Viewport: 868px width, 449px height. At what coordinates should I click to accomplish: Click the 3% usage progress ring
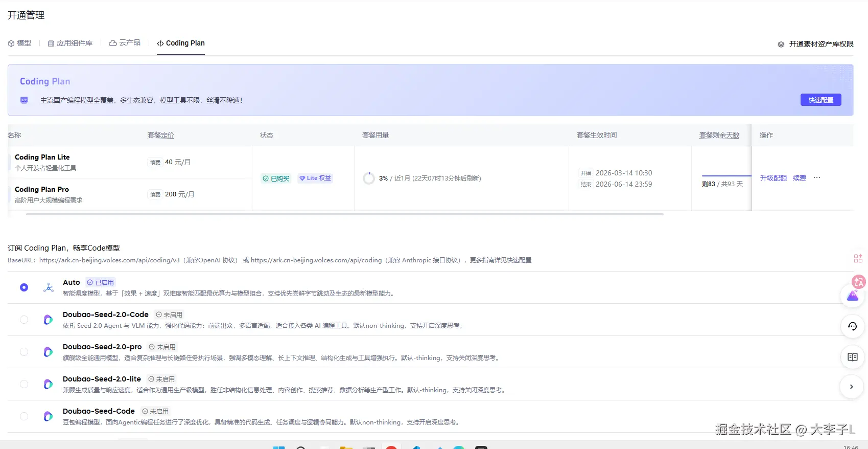(x=368, y=178)
